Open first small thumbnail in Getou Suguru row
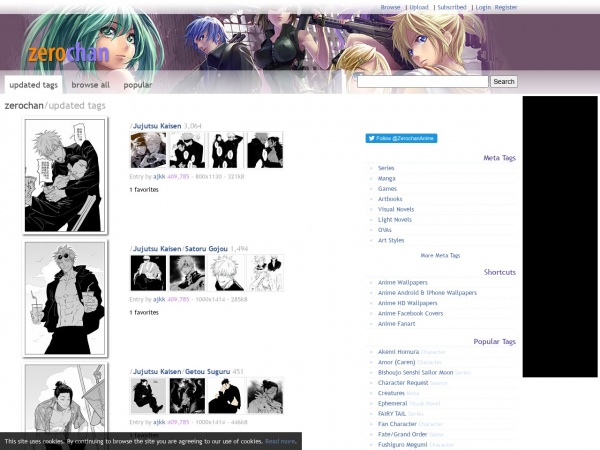600x450 pixels. 148,396
